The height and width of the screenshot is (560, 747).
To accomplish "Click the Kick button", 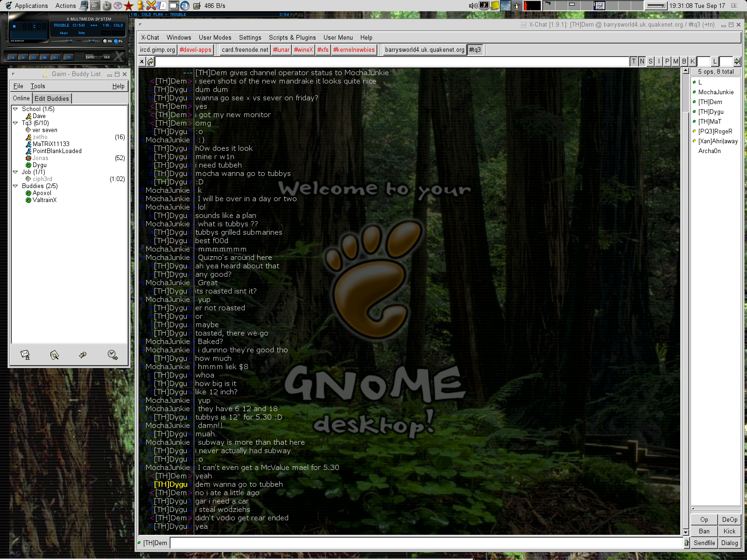I will (x=729, y=531).
